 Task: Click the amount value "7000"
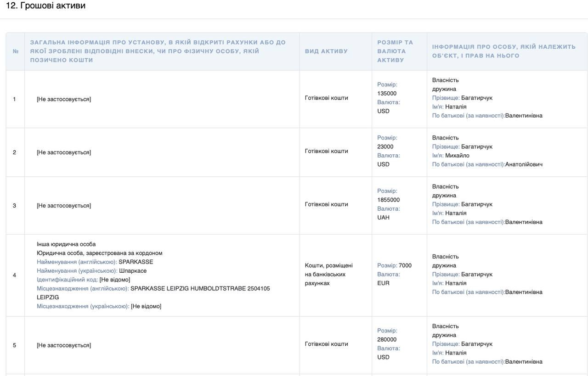405,266
